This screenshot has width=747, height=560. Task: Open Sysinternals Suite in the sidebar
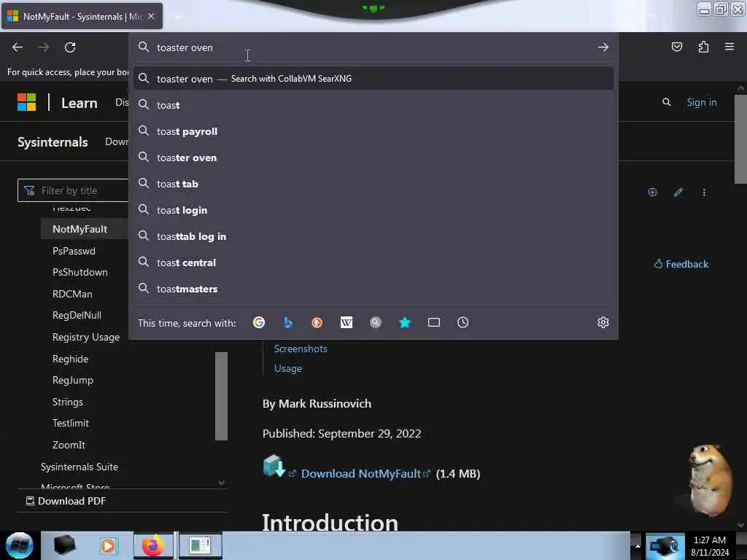pos(79,467)
